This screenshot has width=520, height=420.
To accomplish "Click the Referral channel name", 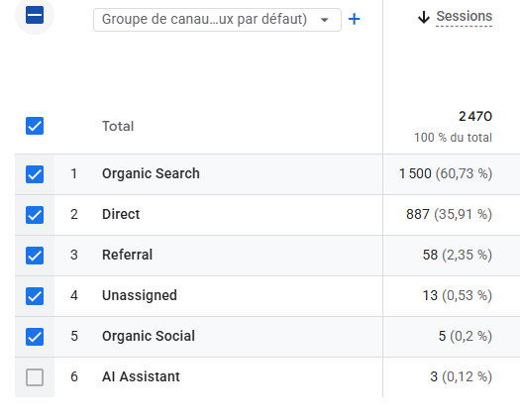I will click(128, 255).
